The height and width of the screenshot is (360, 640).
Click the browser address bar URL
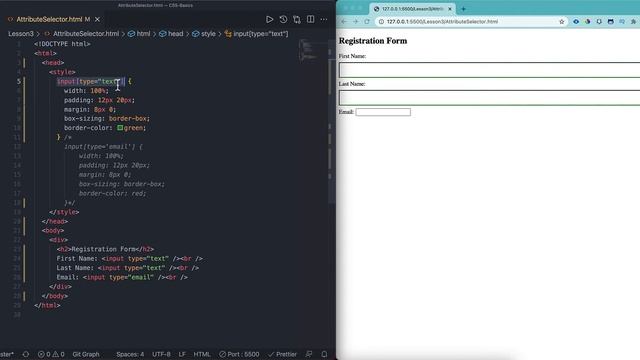click(442, 22)
